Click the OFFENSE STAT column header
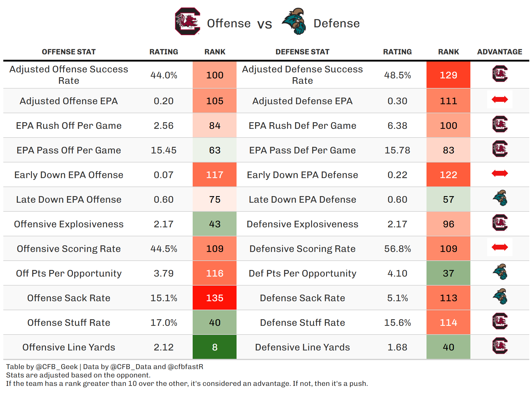This screenshot has width=532, height=394. pos(69,52)
